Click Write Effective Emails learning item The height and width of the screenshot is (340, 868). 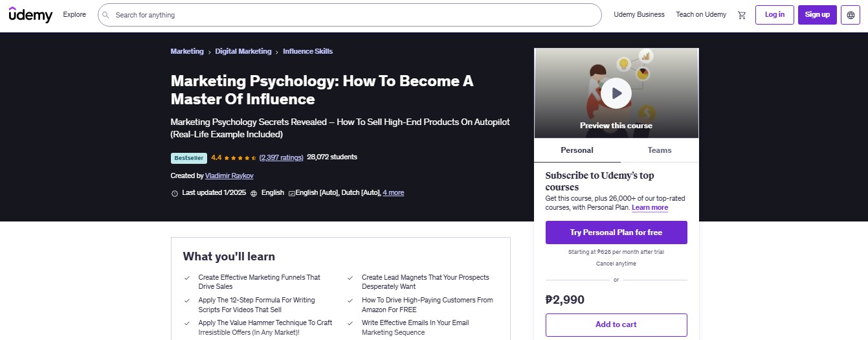click(416, 327)
